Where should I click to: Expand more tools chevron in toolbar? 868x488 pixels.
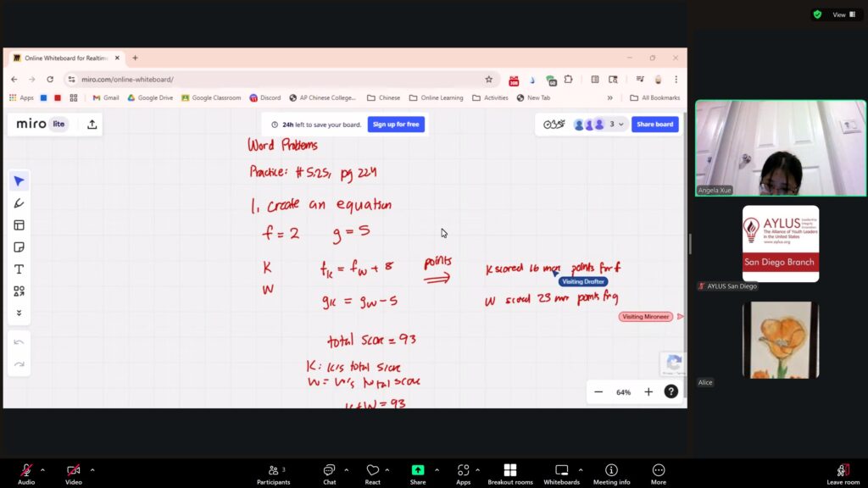19,313
